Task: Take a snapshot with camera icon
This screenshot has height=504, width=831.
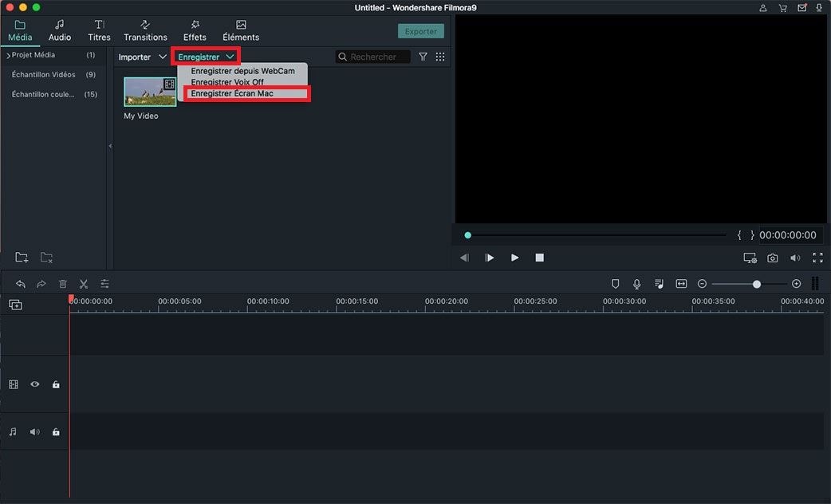Action: click(773, 258)
